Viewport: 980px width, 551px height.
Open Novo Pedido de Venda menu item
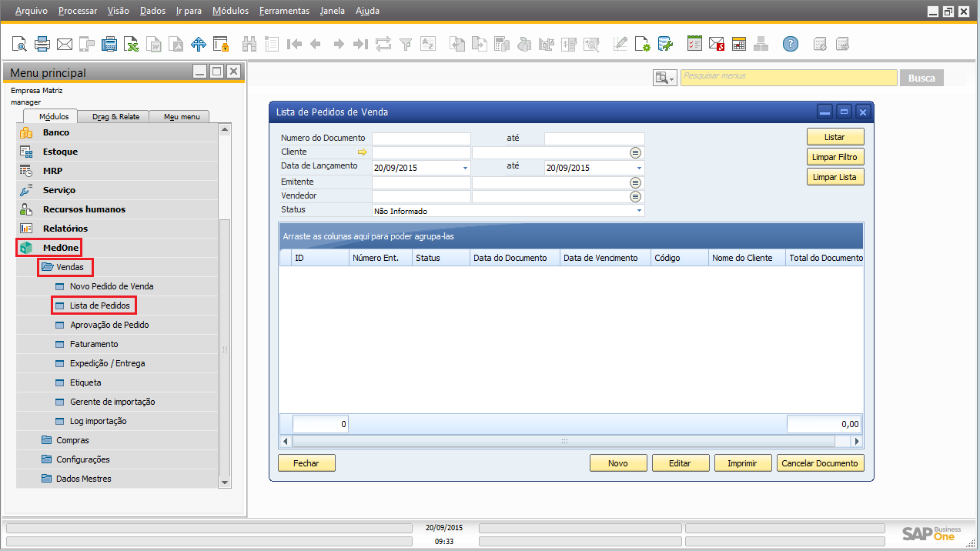click(x=112, y=286)
